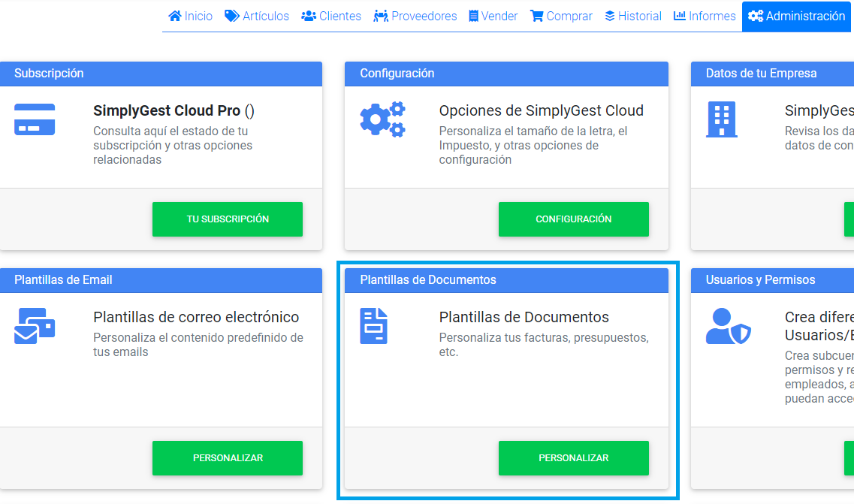Click the gears illustration under Configuración
The height and width of the screenshot is (504, 854).
pyautogui.click(x=383, y=120)
